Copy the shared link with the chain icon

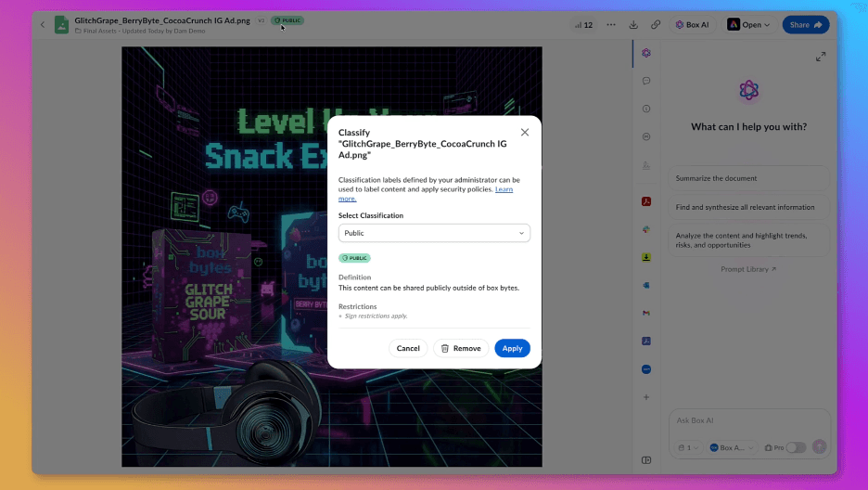pyautogui.click(x=656, y=25)
